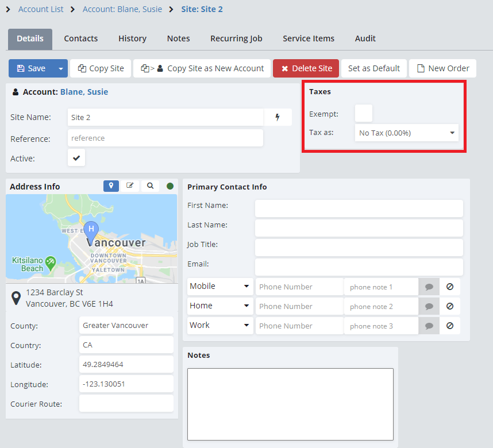Click the block icon on Home phone row
This screenshot has width=493, height=448.
tap(450, 306)
